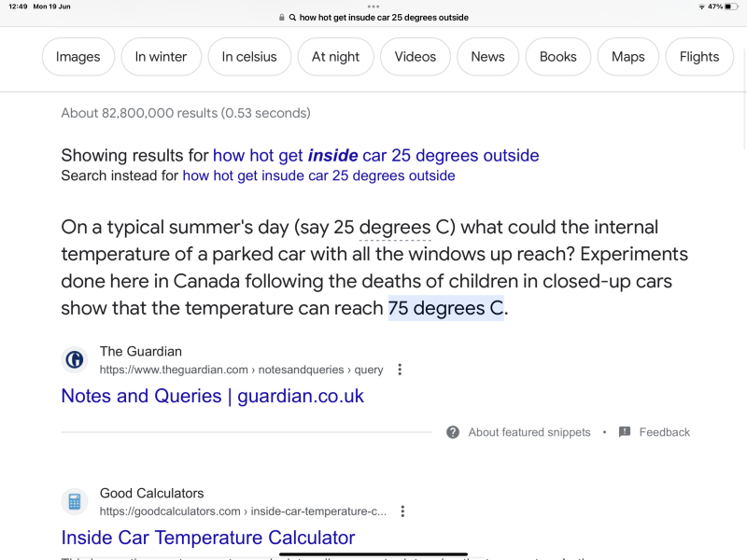The height and width of the screenshot is (560, 747).
Task: Open three-dot menu beside Good Calculators result
Action: click(x=402, y=511)
